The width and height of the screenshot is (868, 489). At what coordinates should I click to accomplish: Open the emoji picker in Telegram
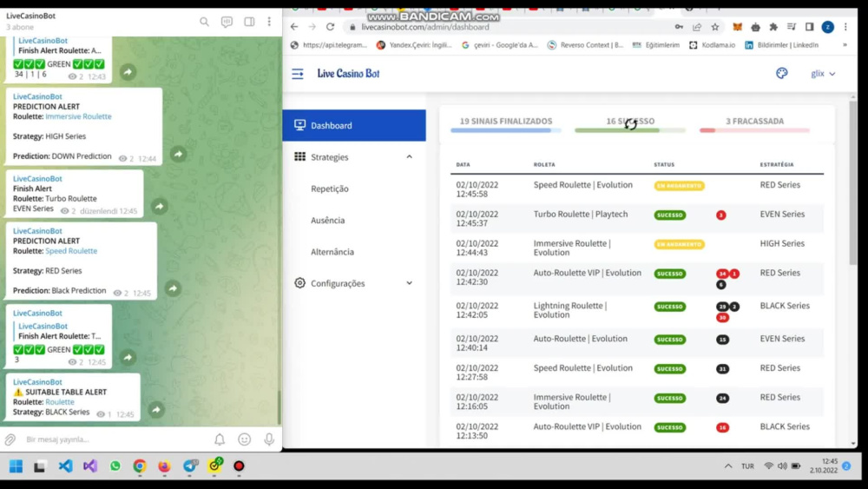pyautogui.click(x=244, y=439)
